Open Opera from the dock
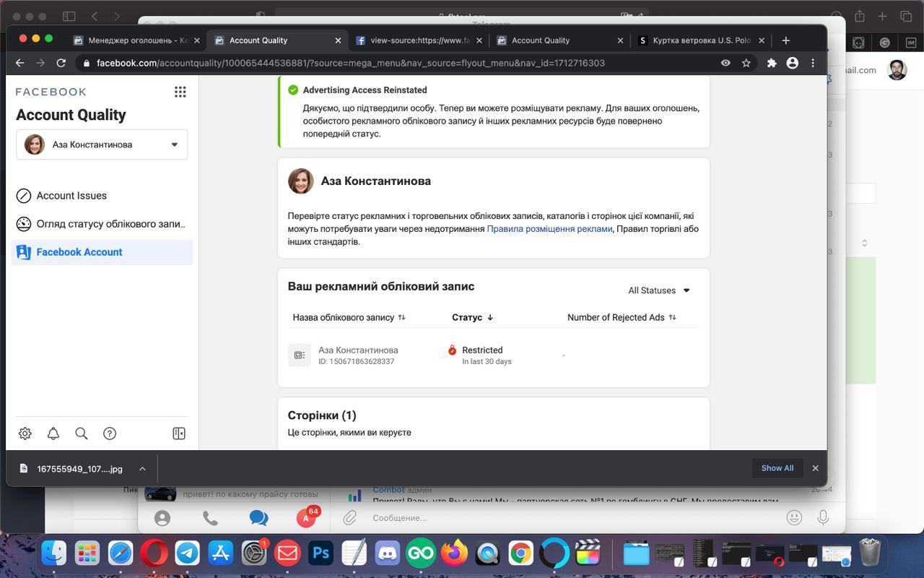This screenshot has height=578, width=924. 154,554
